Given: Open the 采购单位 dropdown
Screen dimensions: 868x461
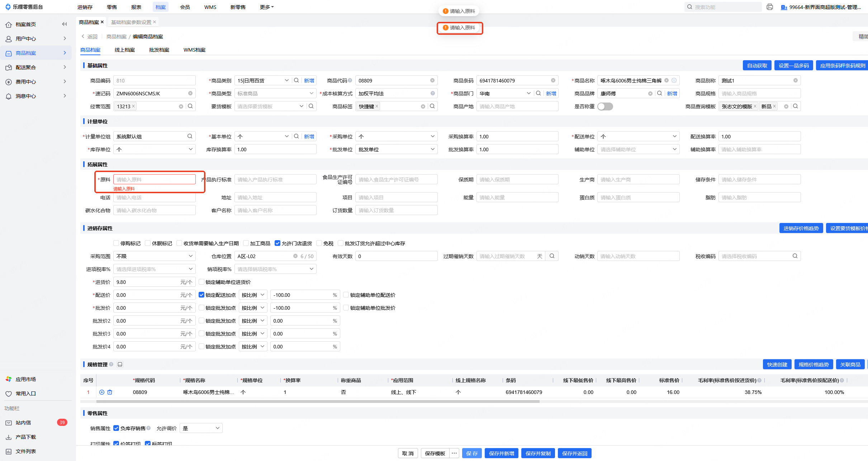Looking at the screenshot, I should tap(396, 136).
